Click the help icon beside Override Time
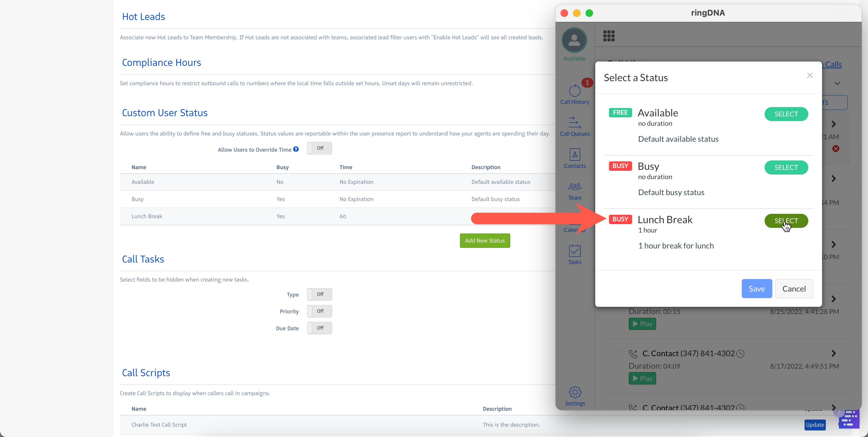Image resolution: width=868 pixels, height=437 pixels. (296, 149)
